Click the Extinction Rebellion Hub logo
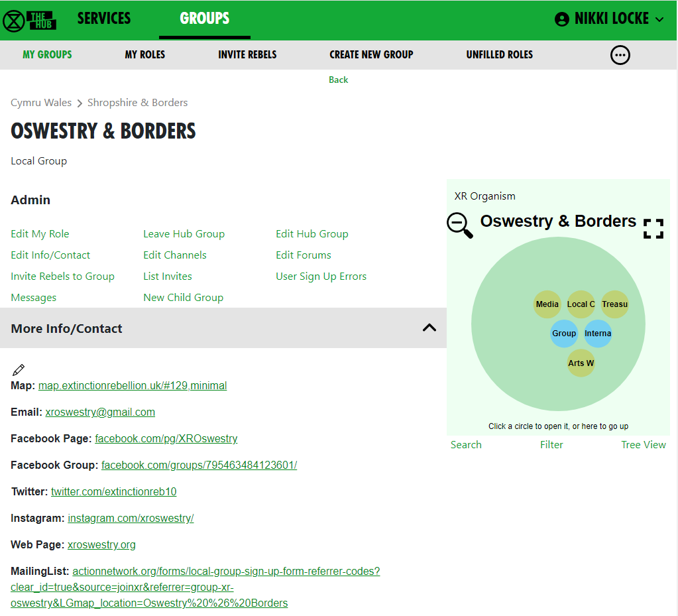 (29, 21)
